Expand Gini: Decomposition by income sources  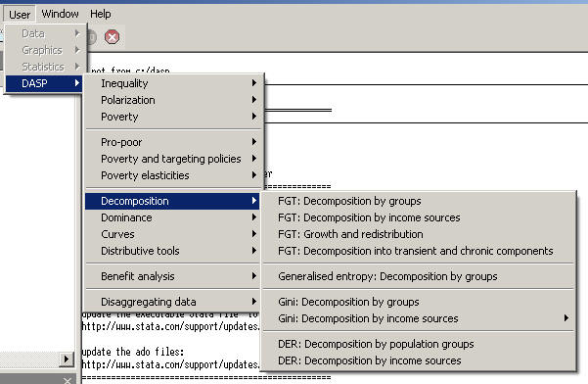pos(419,318)
